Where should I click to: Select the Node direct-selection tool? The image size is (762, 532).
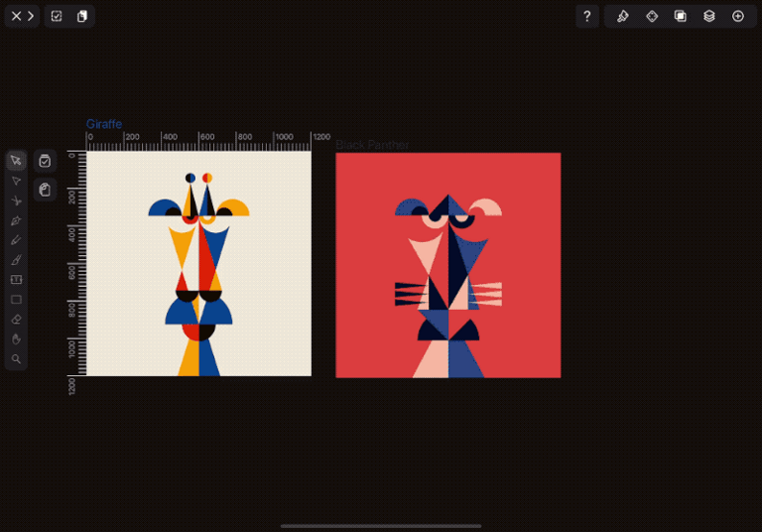[x=16, y=181]
